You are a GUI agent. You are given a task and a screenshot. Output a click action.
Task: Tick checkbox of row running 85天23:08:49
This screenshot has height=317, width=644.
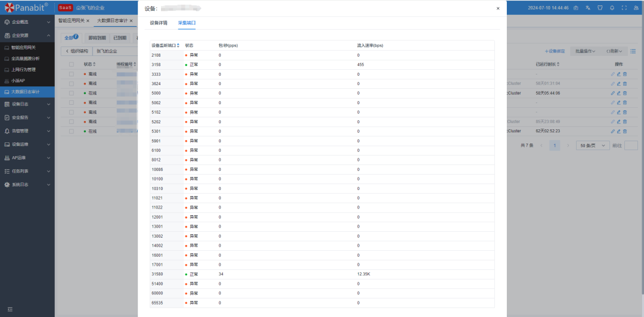click(72, 122)
